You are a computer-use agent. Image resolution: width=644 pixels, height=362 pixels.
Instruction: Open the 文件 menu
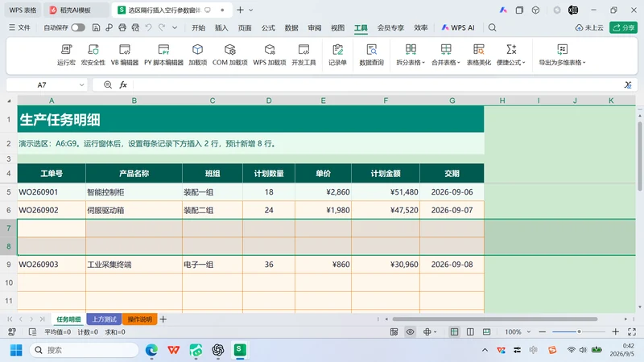(x=19, y=27)
